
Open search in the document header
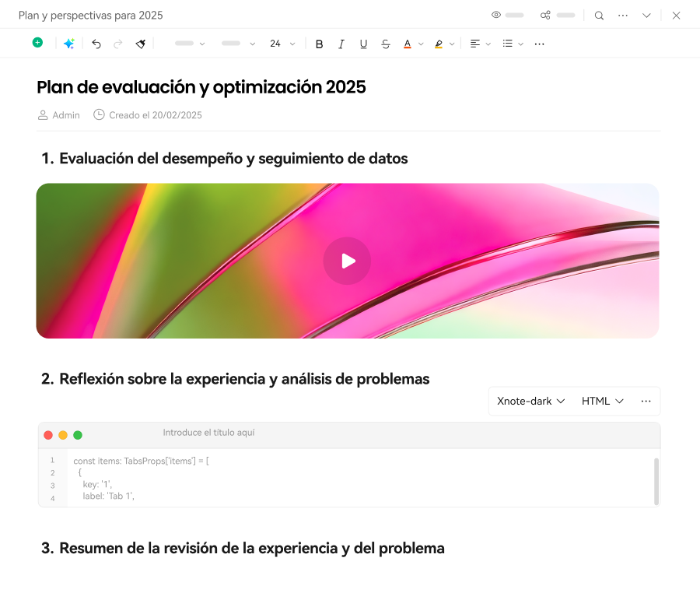(599, 16)
